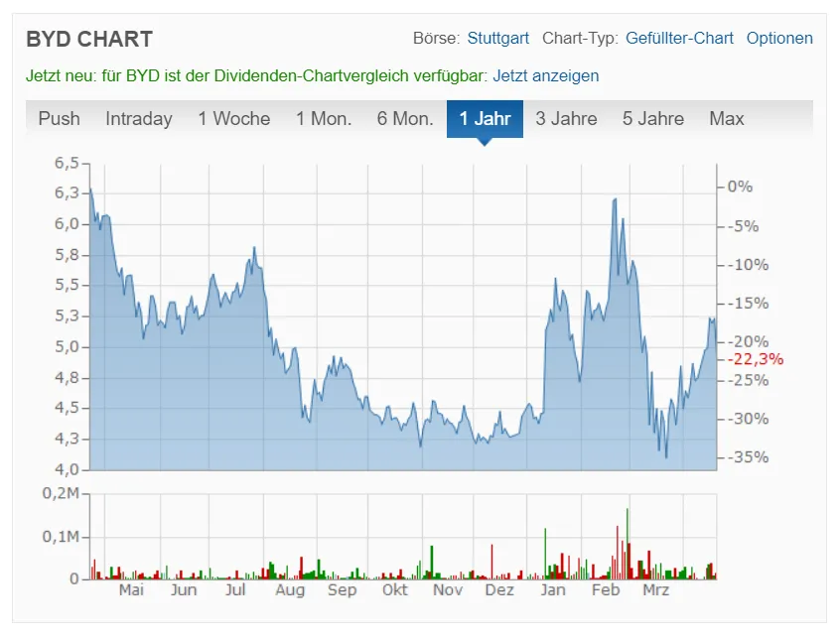Image resolution: width=840 pixels, height=636 pixels.
Task: Switch chart to 1 Mon. range
Action: pos(324,119)
